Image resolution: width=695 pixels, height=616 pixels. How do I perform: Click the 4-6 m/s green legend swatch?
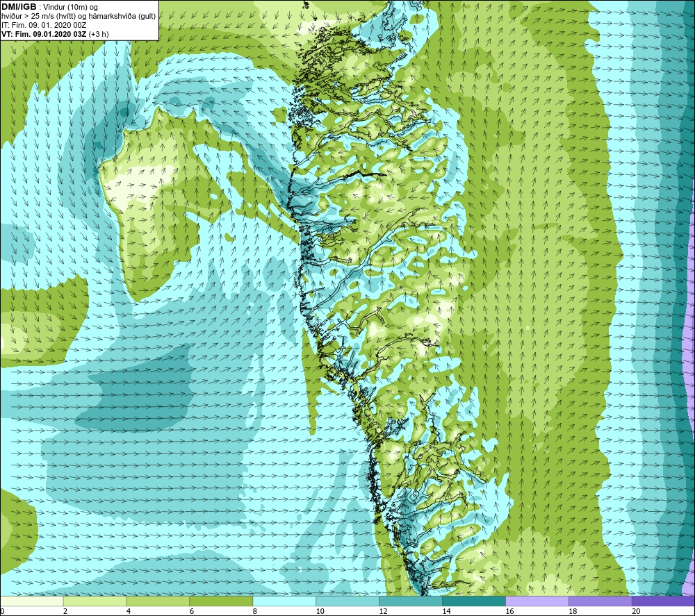(158, 601)
